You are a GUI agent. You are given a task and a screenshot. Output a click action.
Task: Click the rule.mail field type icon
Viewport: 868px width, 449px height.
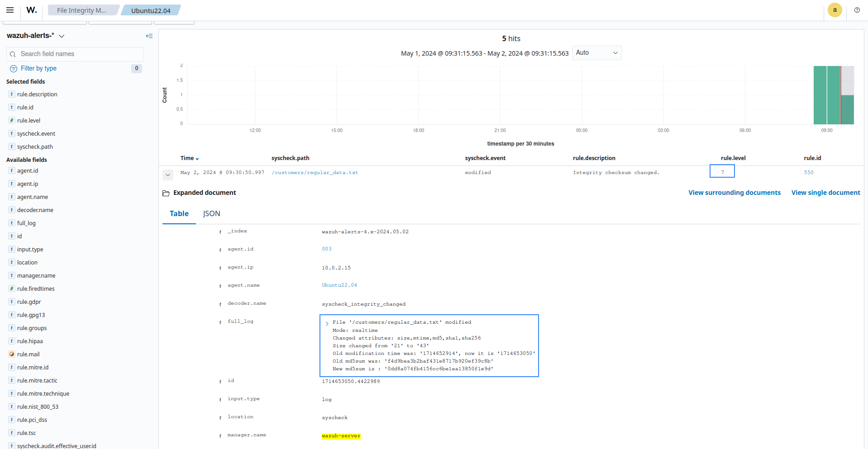coord(12,354)
